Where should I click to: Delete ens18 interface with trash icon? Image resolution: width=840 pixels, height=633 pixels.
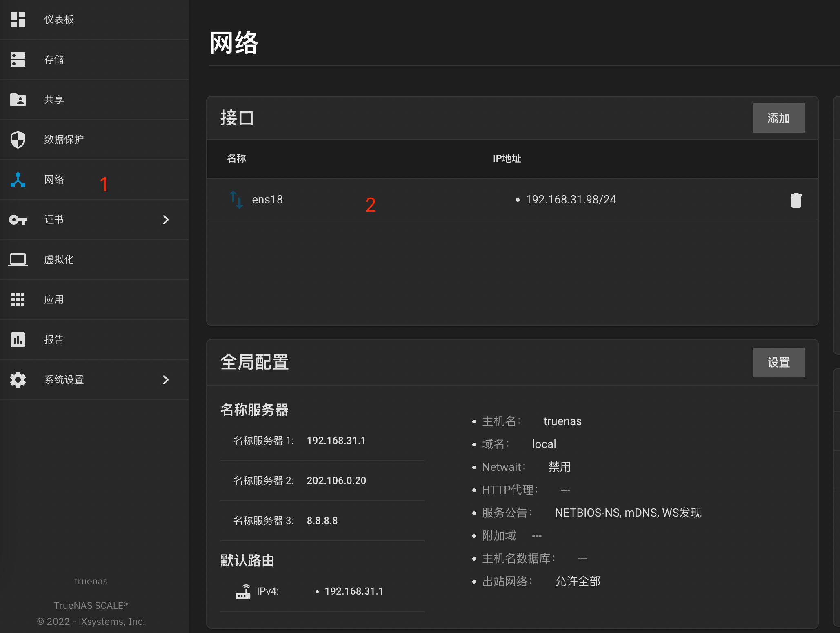pyautogui.click(x=796, y=200)
